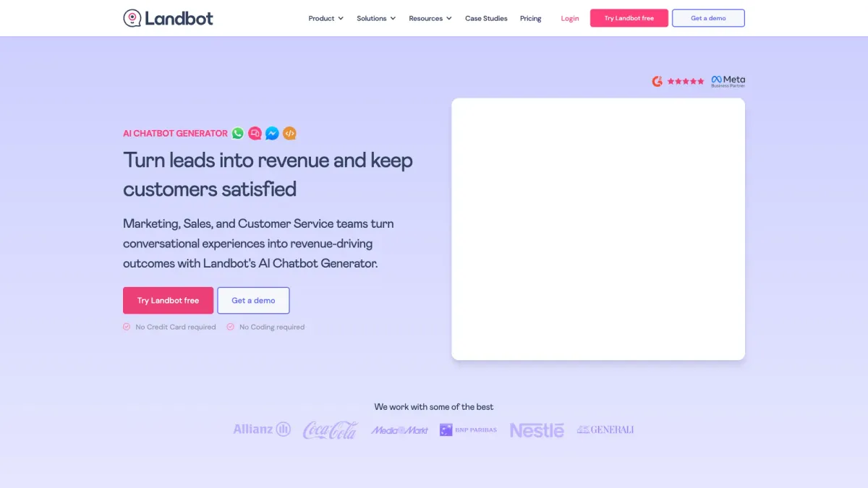The image size is (868, 488).
Task: Click the Coca-Cola logo
Action: (x=330, y=430)
